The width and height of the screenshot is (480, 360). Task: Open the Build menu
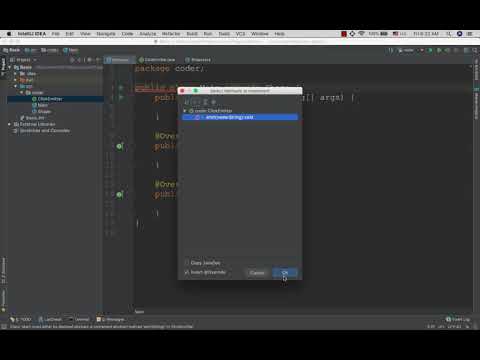[192, 34]
